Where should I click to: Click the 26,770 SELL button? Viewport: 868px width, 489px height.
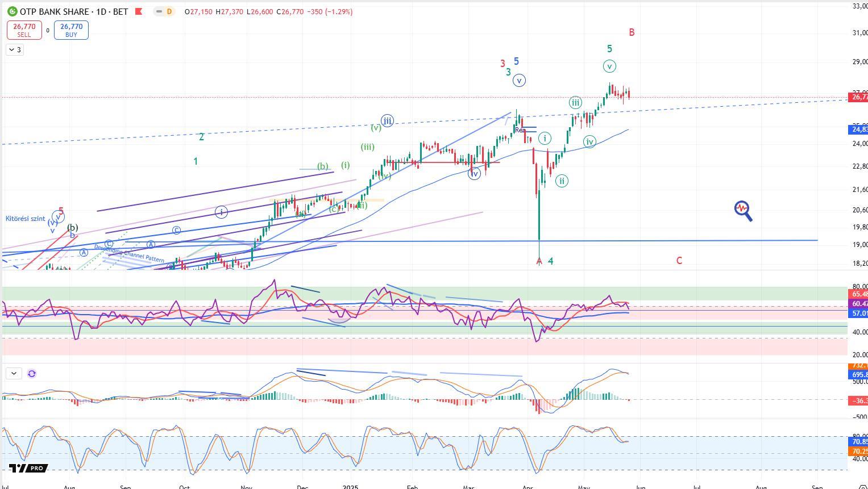pos(24,30)
